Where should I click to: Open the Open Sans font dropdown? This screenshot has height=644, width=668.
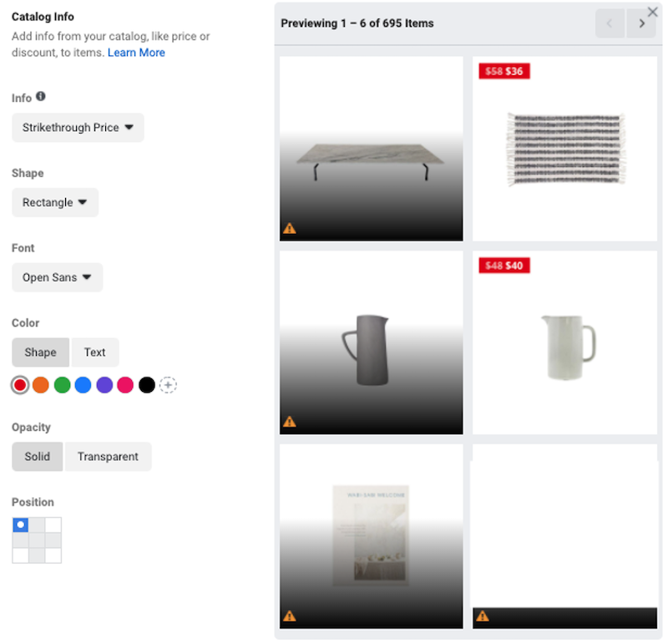tap(57, 277)
